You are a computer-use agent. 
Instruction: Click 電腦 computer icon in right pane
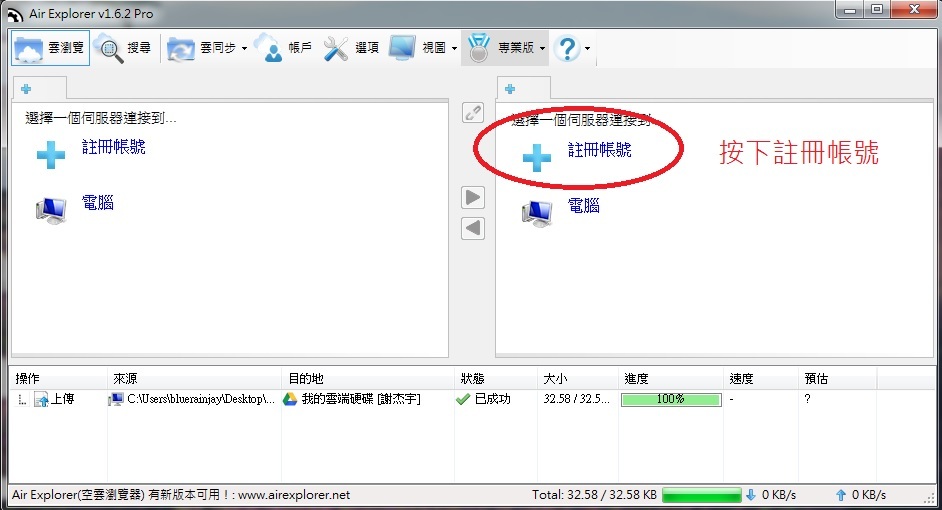point(536,213)
